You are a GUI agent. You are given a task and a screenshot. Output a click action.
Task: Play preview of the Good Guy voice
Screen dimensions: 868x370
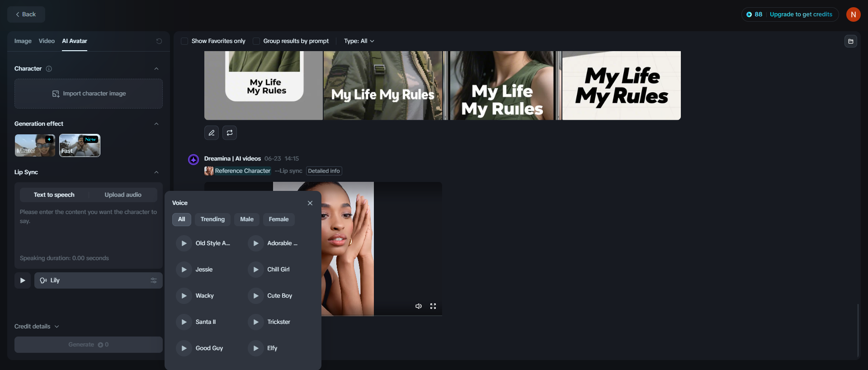pos(184,348)
